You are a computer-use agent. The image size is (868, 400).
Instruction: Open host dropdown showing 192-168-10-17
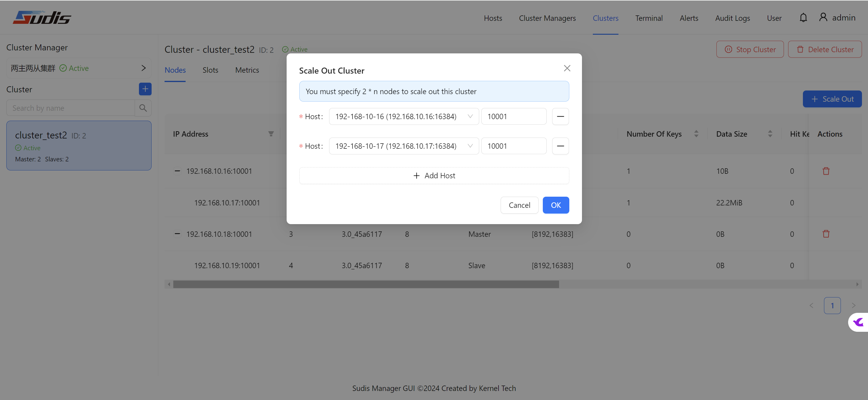coord(404,146)
